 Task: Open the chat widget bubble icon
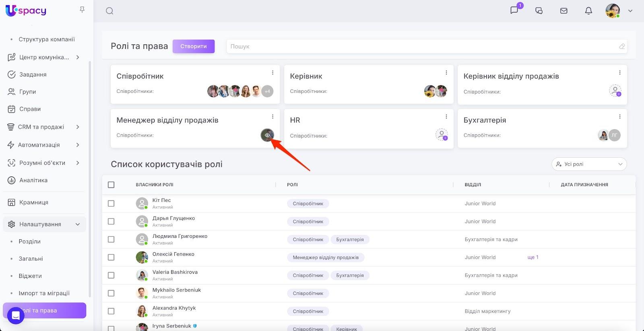click(16, 315)
